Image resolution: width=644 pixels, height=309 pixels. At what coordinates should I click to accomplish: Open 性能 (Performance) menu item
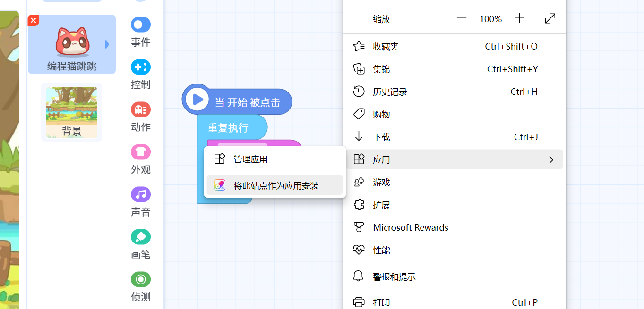tap(455, 250)
